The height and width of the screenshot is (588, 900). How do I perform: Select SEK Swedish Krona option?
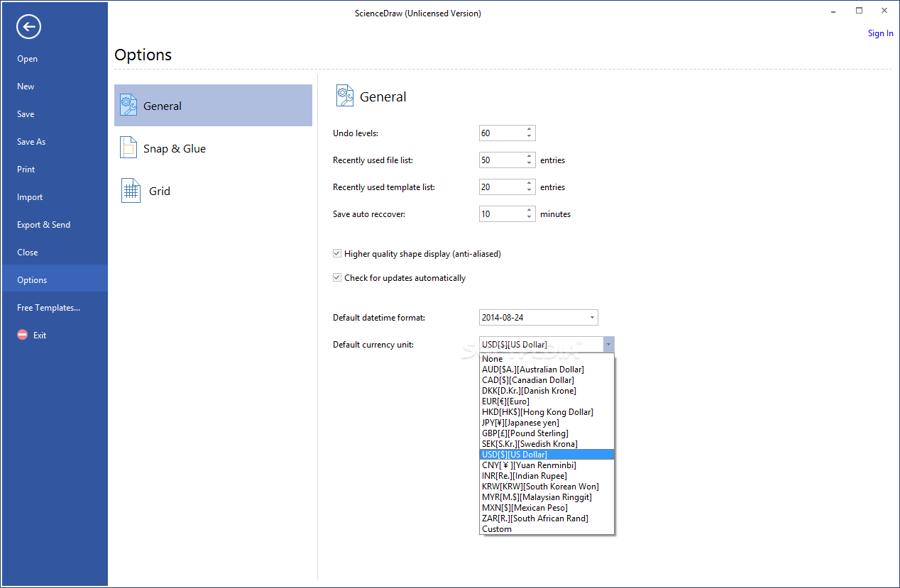click(x=547, y=444)
